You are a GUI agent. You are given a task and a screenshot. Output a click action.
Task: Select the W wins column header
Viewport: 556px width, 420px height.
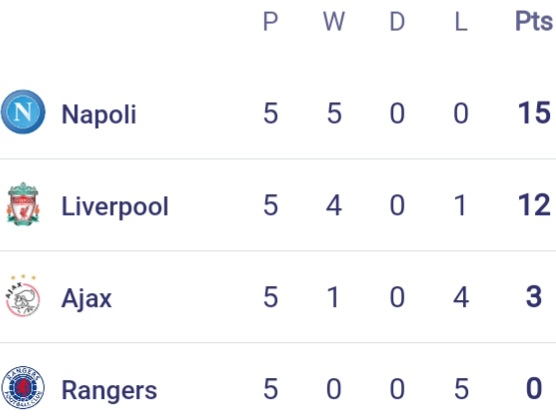tap(334, 22)
